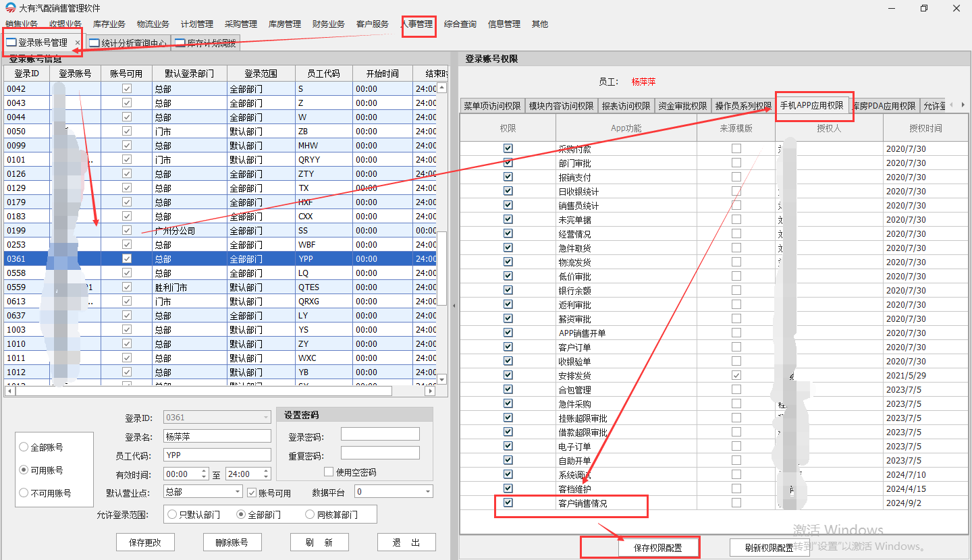This screenshot has width=972, height=560.
Task: Toggle permission checkbox for 电子订单
Action: (508, 446)
